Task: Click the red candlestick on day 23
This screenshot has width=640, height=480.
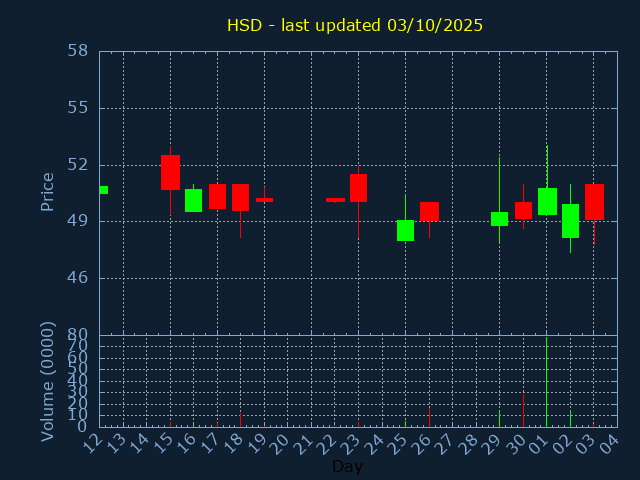Action: [x=358, y=188]
